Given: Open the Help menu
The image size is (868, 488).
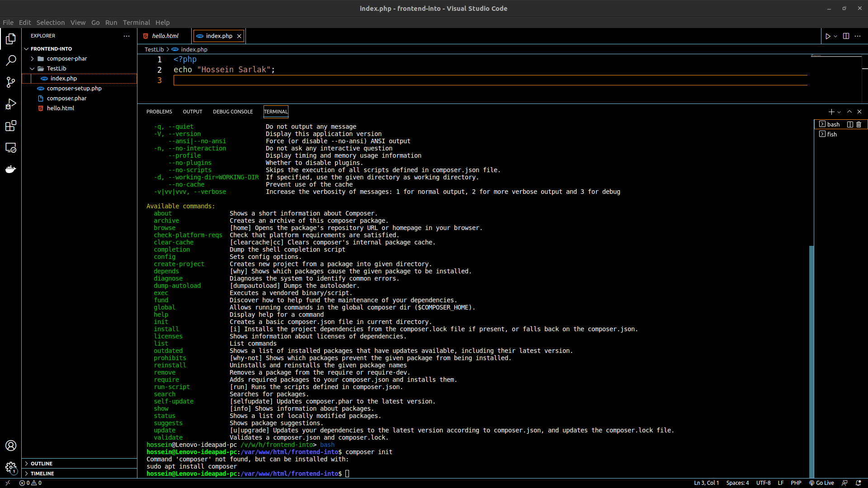Looking at the screenshot, I should pyautogui.click(x=162, y=23).
